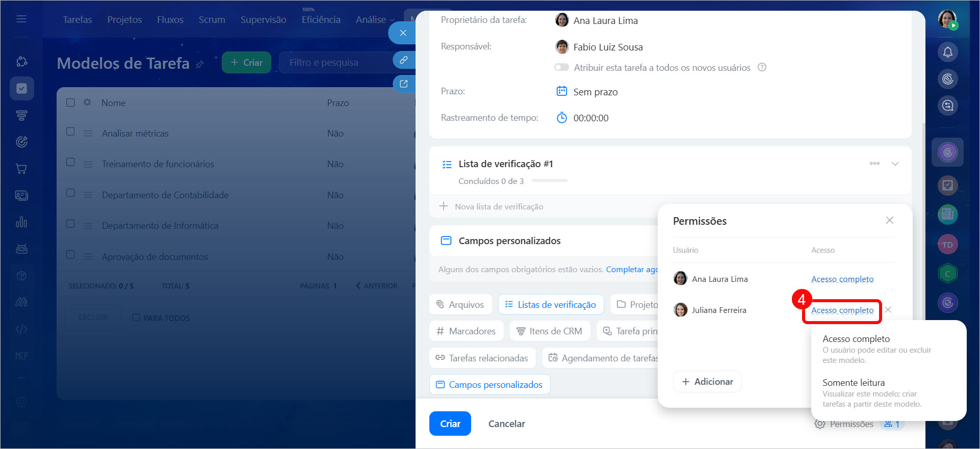This screenshot has height=449, width=980.
Task: Toggle assign task to all new users
Action: tap(561, 67)
